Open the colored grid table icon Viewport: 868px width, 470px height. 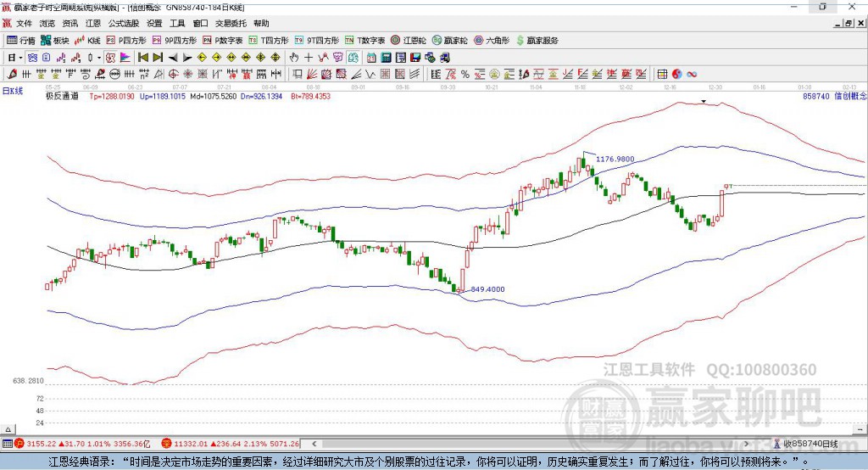(x=661, y=75)
